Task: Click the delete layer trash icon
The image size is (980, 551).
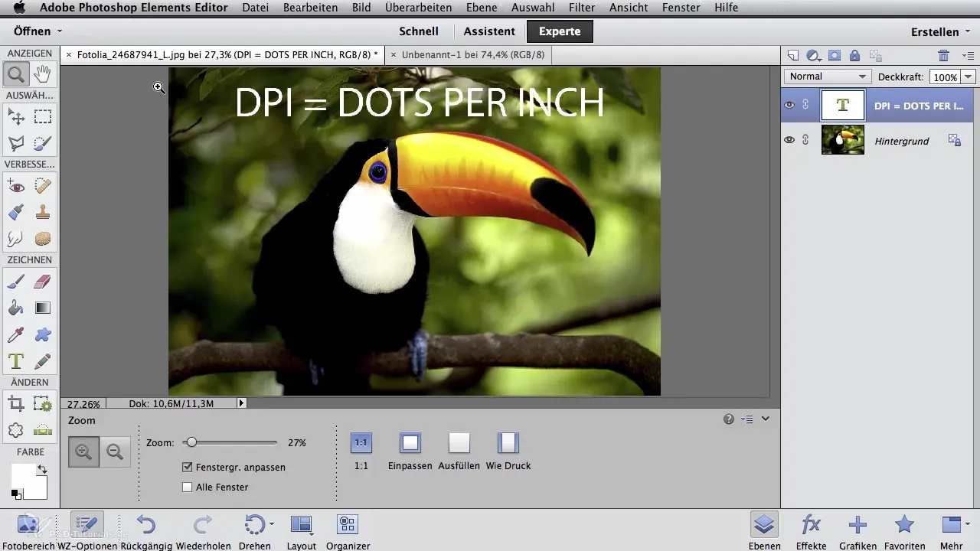Action: coord(943,56)
